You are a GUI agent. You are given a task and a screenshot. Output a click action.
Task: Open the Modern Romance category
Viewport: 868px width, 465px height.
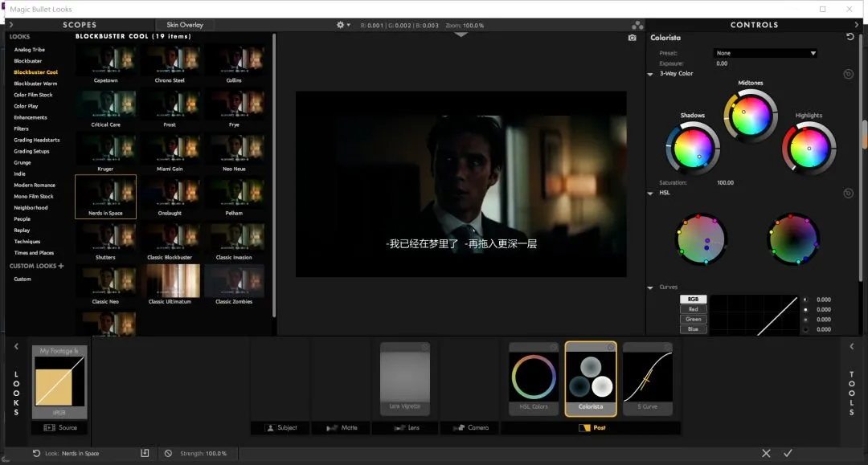(x=35, y=186)
